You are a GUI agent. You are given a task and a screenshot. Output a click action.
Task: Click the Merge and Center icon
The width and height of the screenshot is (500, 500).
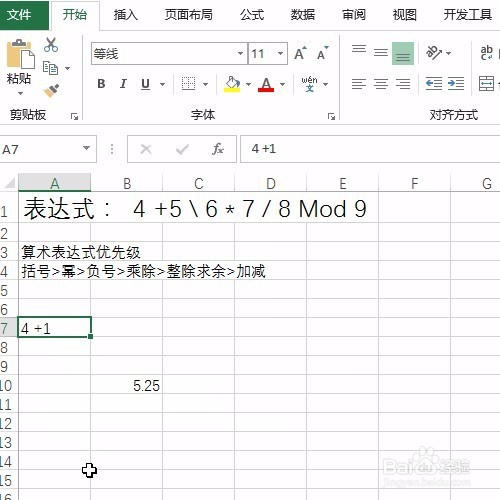[487, 83]
